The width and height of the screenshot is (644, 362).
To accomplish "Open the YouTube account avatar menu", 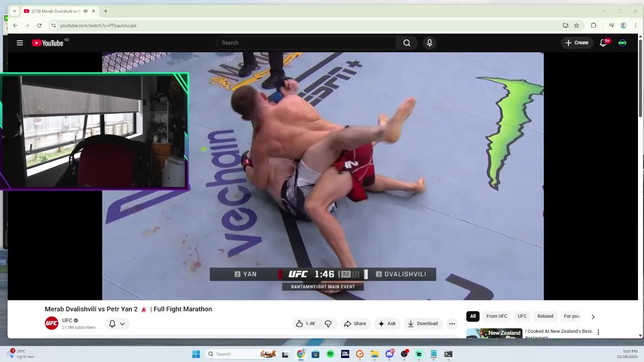I will tap(622, 43).
